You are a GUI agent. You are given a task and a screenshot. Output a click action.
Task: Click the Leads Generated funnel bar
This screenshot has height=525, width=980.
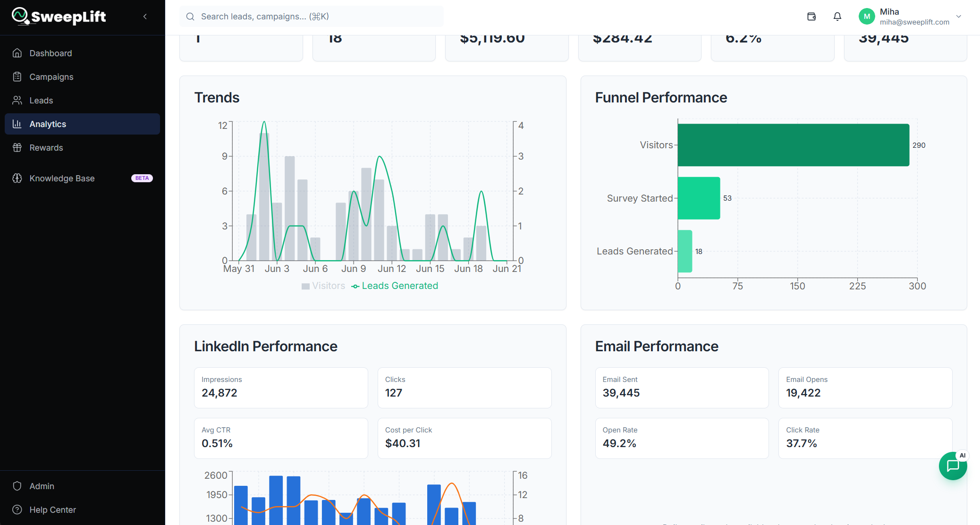[x=685, y=251]
